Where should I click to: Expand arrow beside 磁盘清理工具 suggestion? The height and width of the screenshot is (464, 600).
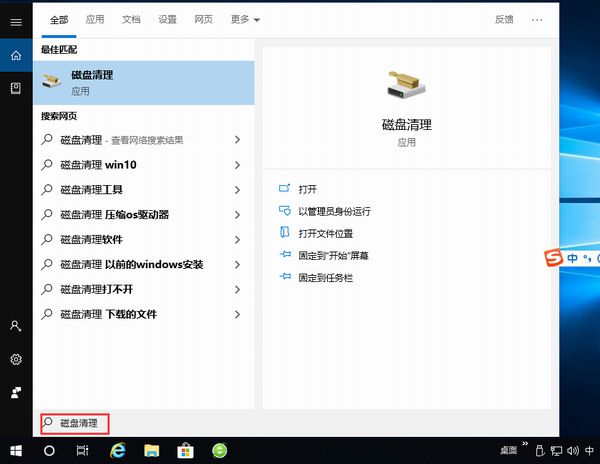237,190
